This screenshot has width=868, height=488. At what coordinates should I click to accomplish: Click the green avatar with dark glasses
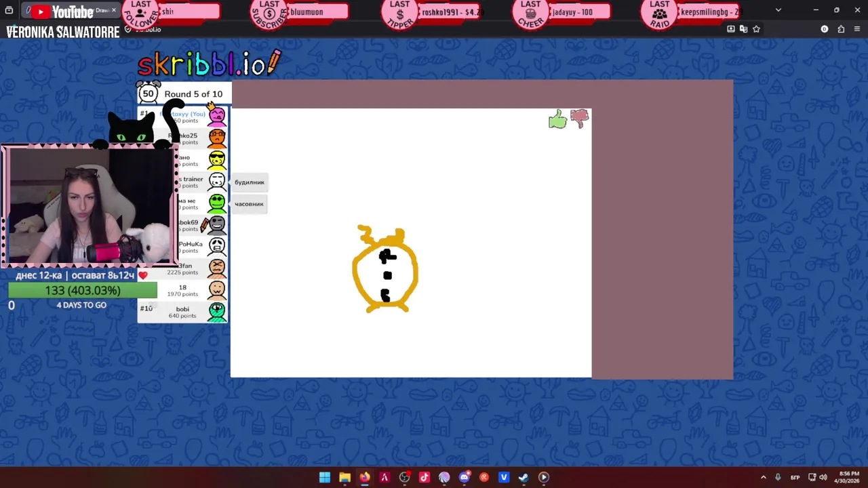(217, 203)
